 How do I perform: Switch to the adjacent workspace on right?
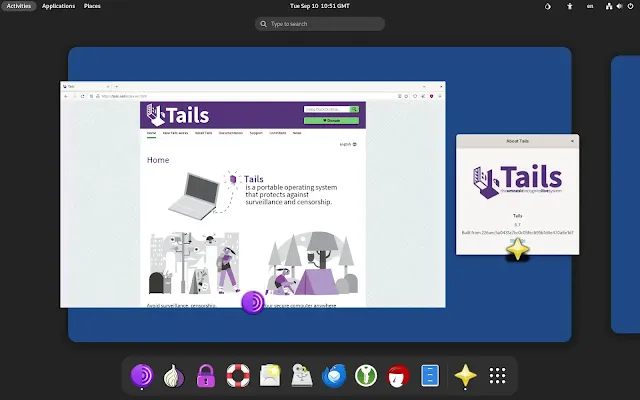pyautogui.click(x=625, y=194)
